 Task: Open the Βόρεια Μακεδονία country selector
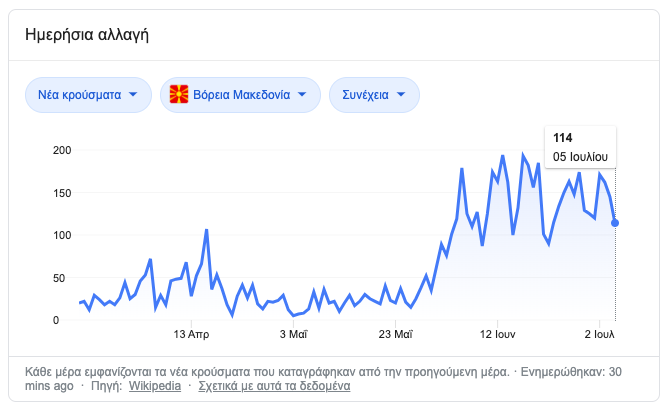pos(240,95)
